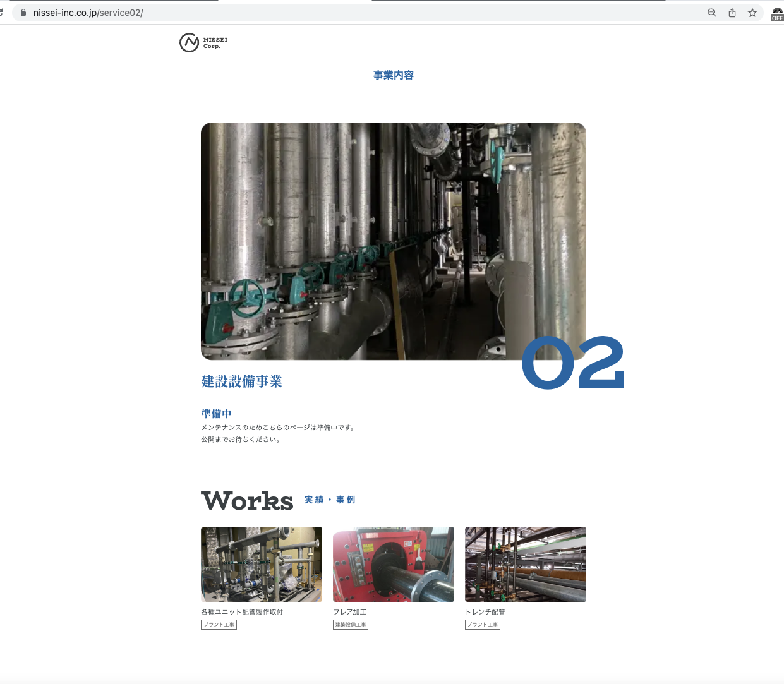Click the トレンチ配管 title link
Viewport: 784px width, 684px height.
point(485,612)
